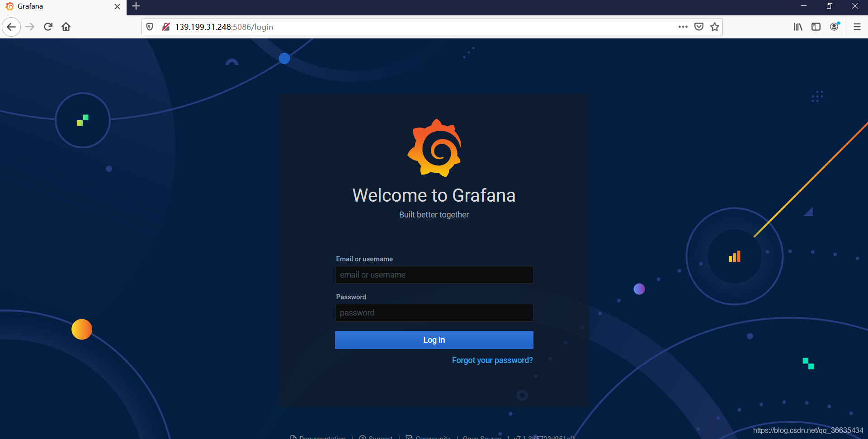
Task: Minimize the browser window
Action: coord(804,6)
